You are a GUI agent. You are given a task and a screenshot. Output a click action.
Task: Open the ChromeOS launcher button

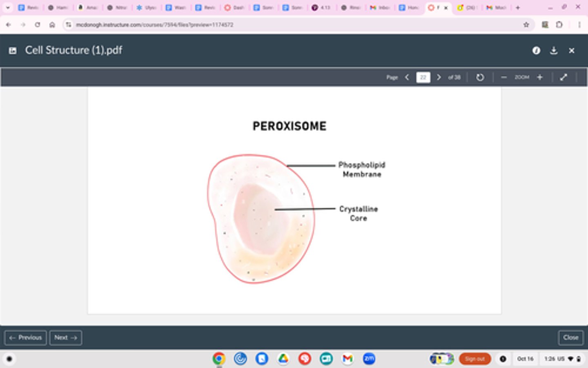(9, 359)
